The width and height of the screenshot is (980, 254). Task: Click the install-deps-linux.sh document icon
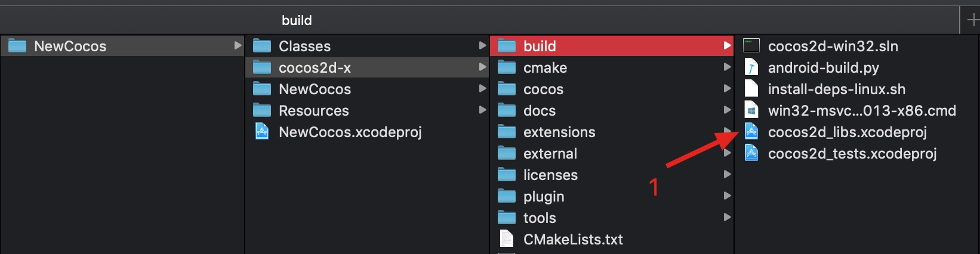point(751,89)
